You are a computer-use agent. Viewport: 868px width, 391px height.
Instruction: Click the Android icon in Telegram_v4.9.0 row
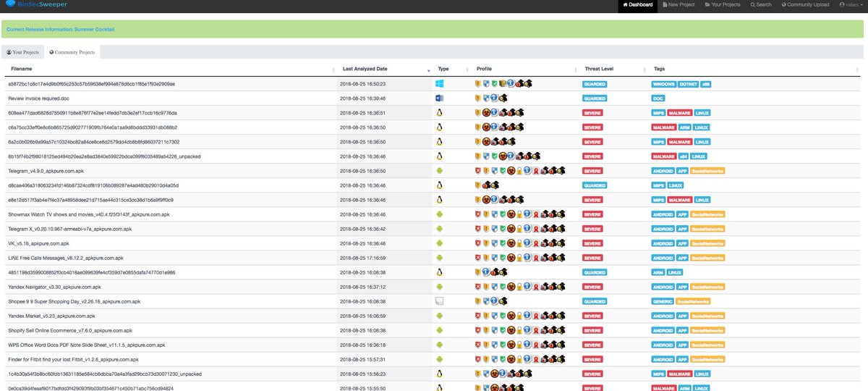439,171
